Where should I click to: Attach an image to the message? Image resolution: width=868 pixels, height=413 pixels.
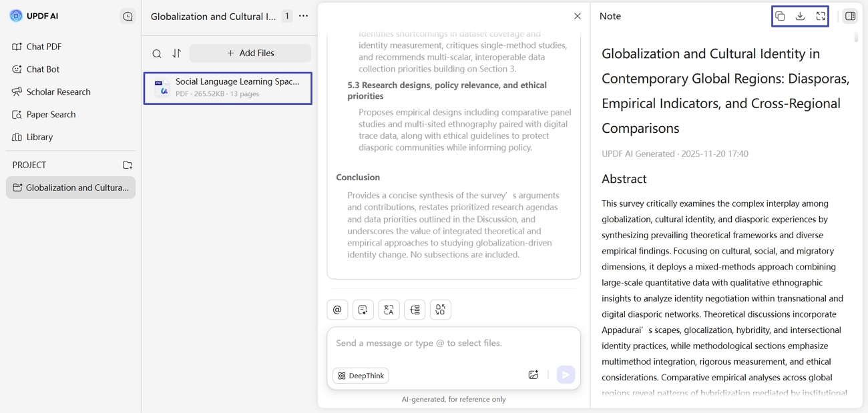(533, 375)
